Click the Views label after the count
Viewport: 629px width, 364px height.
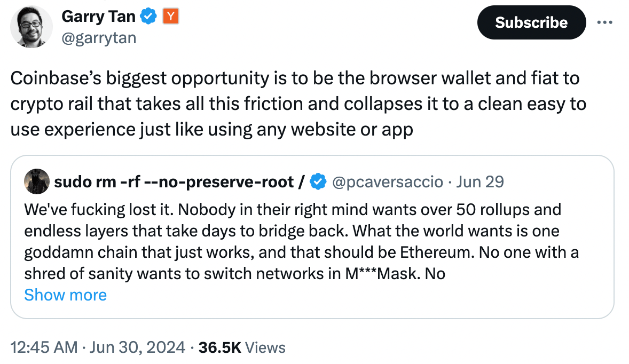click(x=265, y=347)
